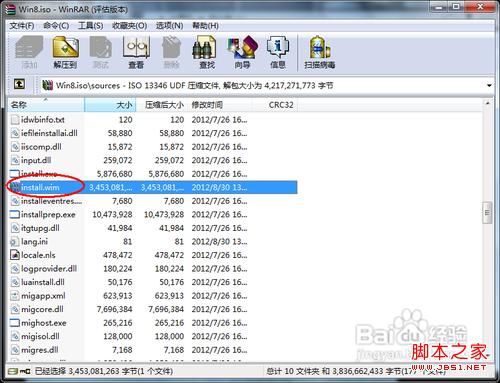Go up one folder with arrow button
This screenshot has width=500, height=383.
(19, 84)
